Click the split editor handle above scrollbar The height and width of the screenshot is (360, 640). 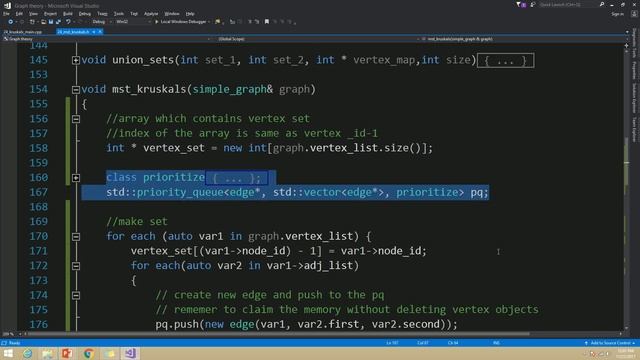(627, 46)
